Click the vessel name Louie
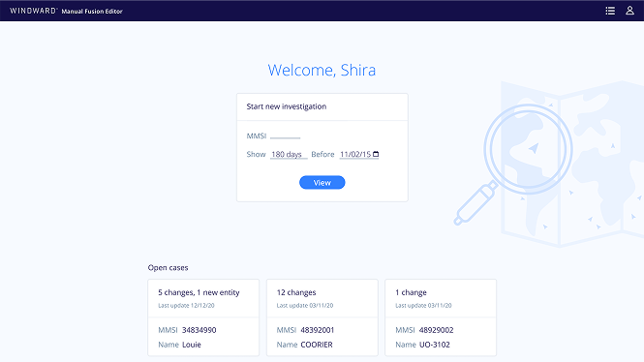The image size is (644, 362). coord(192,345)
